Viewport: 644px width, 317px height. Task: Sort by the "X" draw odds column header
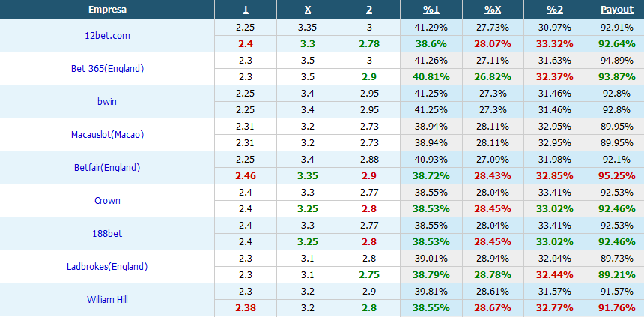coord(307,10)
